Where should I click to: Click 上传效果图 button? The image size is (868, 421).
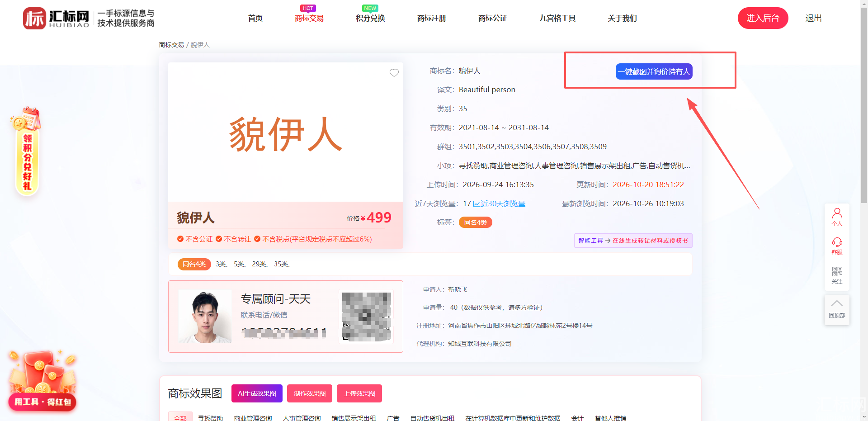[x=359, y=393]
